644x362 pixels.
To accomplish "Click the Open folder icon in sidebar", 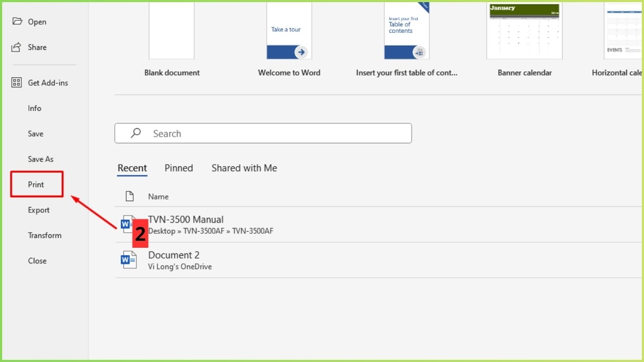I will tap(17, 21).
